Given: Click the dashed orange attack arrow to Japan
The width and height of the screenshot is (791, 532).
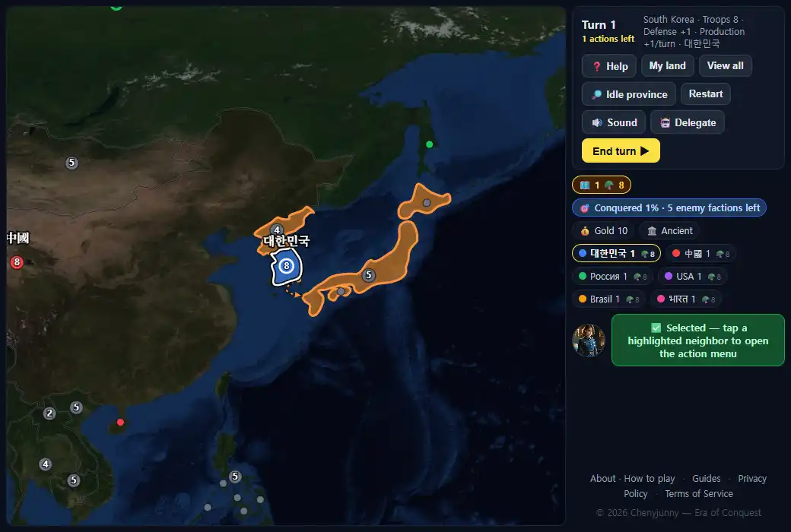Looking at the screenshot, I should click(293, 292).
